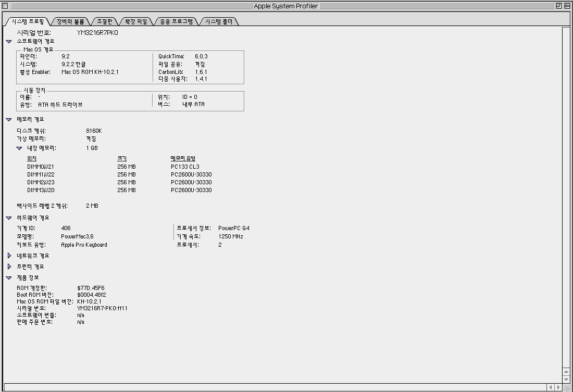
Task: Expand the 네트워크 개요 section
Action: pos(9,256)
